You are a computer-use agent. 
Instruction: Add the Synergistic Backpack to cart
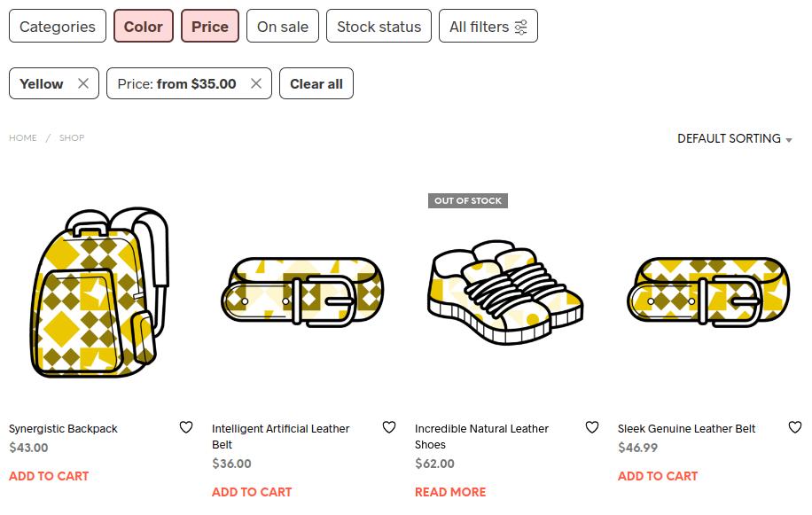point(48,476)
